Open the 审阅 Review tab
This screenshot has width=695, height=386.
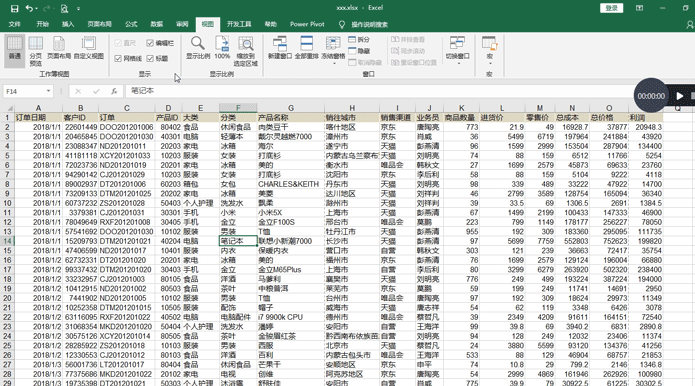coord(182,24)
